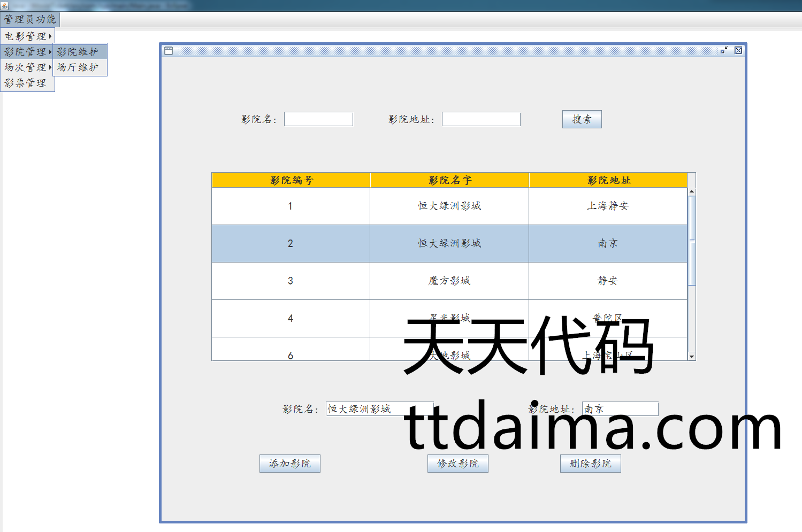
Task: Expand the 电影管理 submenu
Action: click(x=28, y=36)
